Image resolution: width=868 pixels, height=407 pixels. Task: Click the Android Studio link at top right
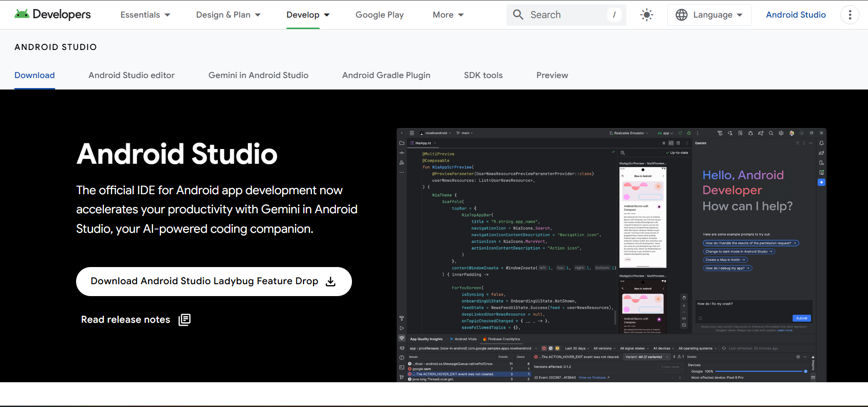[x=795, y=15]
